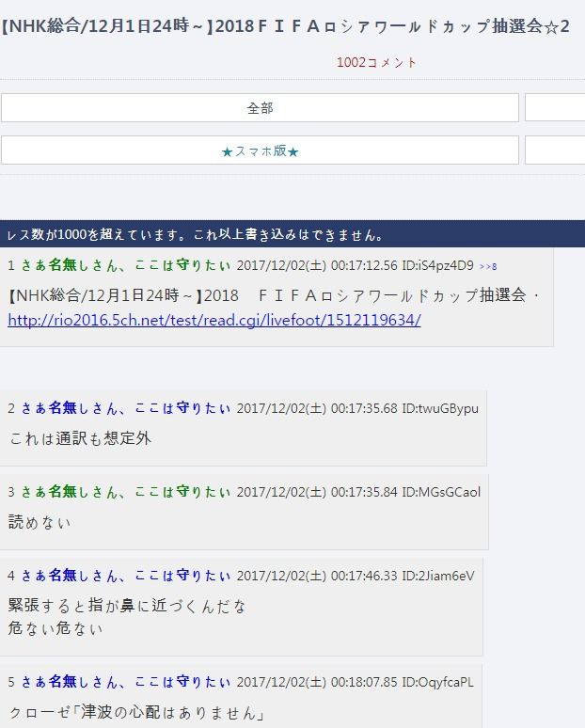Click the レス数が1000を超えています notice bar

pos(292,234)
